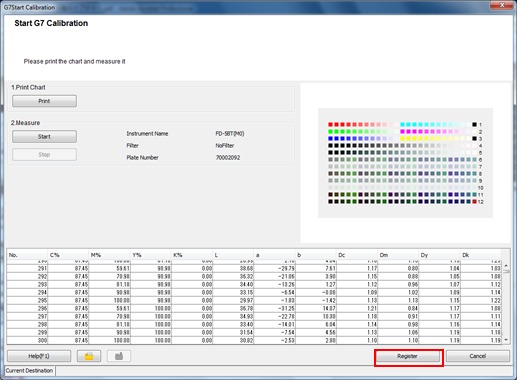Click Print to print the chart
This screenshot has height=380, width=517.
point(44,101)
